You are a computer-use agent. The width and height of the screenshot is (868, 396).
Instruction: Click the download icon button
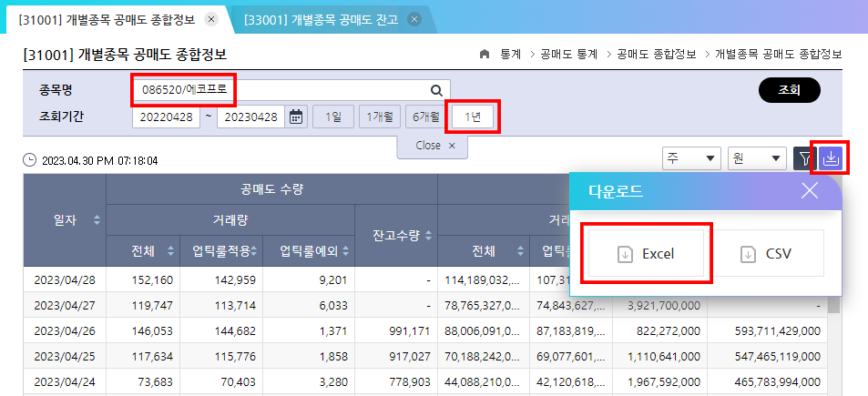click(831, 158)
